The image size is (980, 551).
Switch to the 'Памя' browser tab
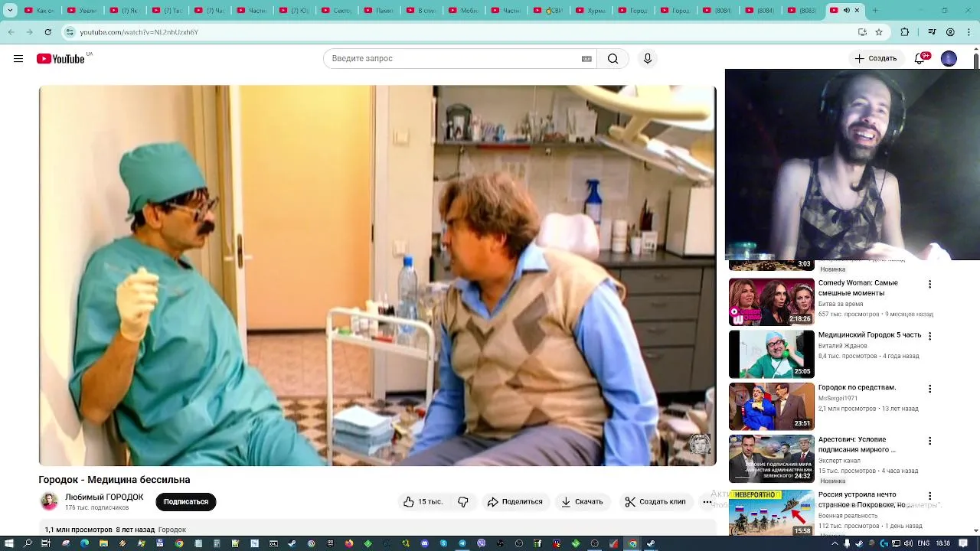378,11
